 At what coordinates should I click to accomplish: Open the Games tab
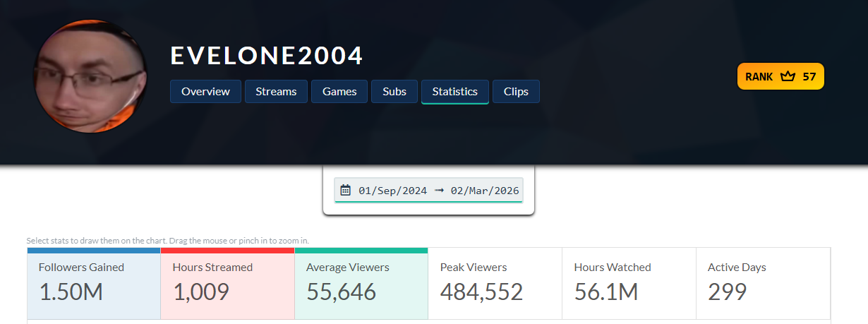pos(339,92)
